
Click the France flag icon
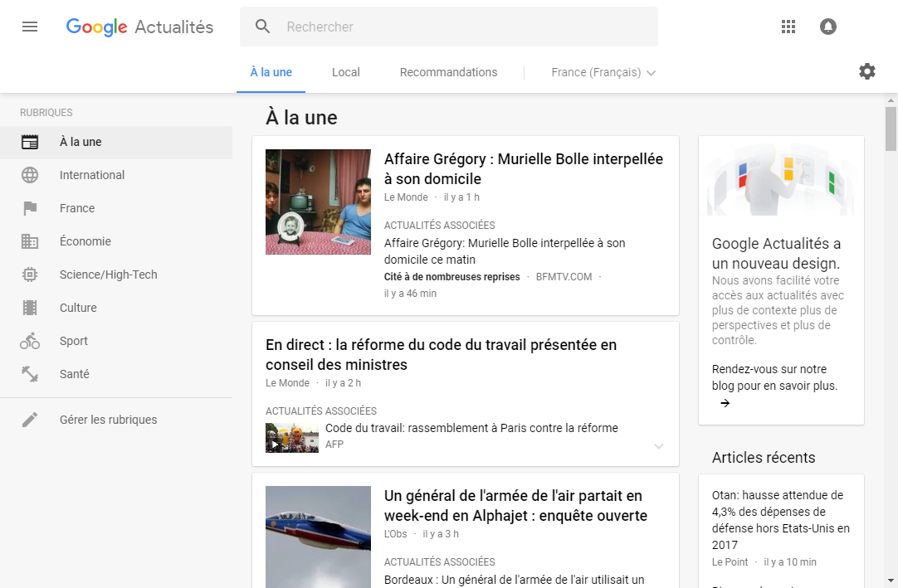(x=30, y=208)
